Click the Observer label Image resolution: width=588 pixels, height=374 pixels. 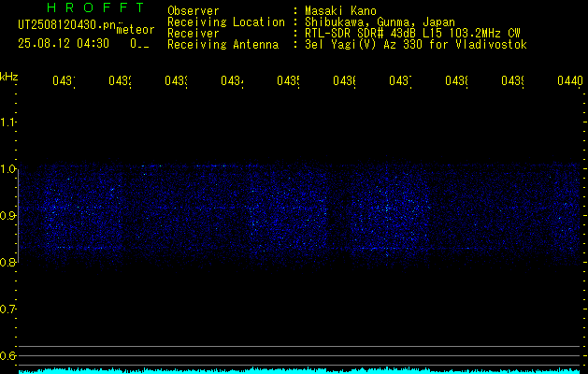194,11
